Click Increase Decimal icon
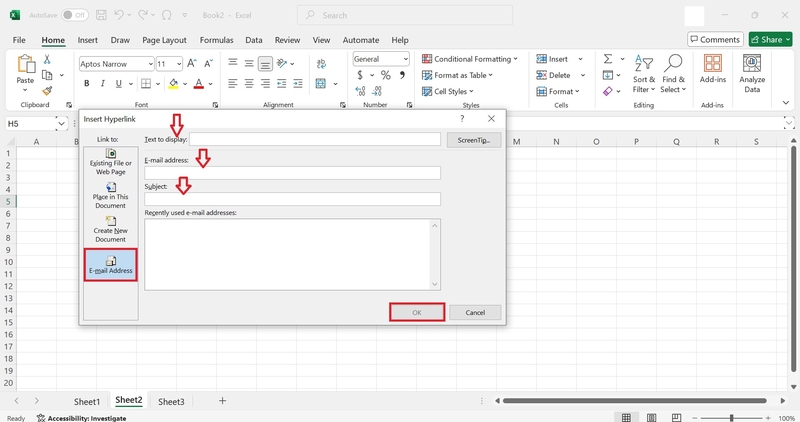The image size is (800, 422). tap(360, 91)
